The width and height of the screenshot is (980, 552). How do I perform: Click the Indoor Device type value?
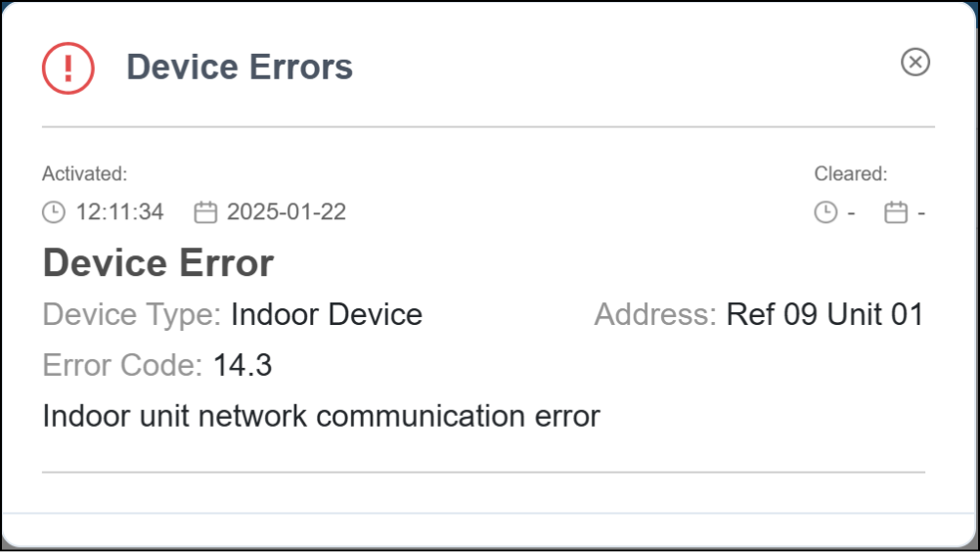point(327,315)
